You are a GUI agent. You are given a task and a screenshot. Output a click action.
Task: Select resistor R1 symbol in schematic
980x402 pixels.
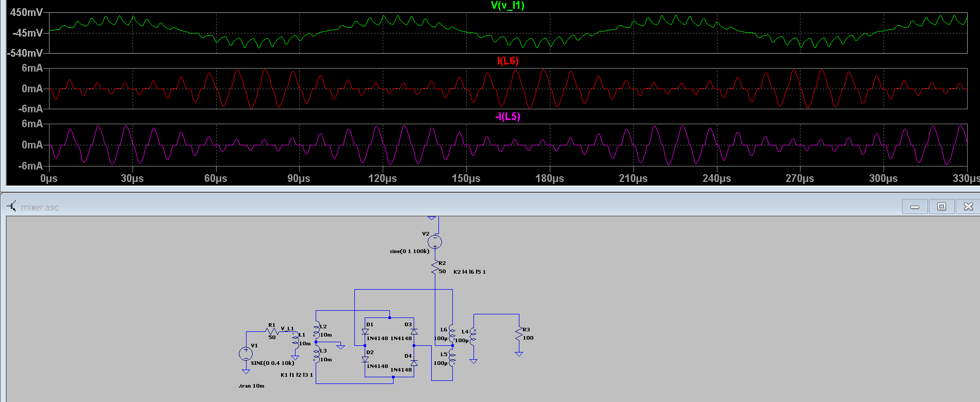pyautogui.click(x=272, y=331)
